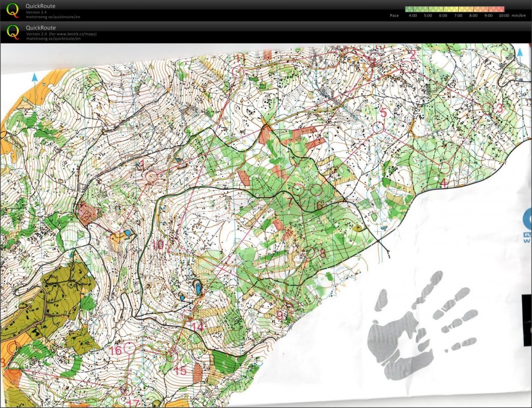The height and width of the screenshot is (408, 532).
Task: Click control circle 5 on the map
Action: click(378, 126)
